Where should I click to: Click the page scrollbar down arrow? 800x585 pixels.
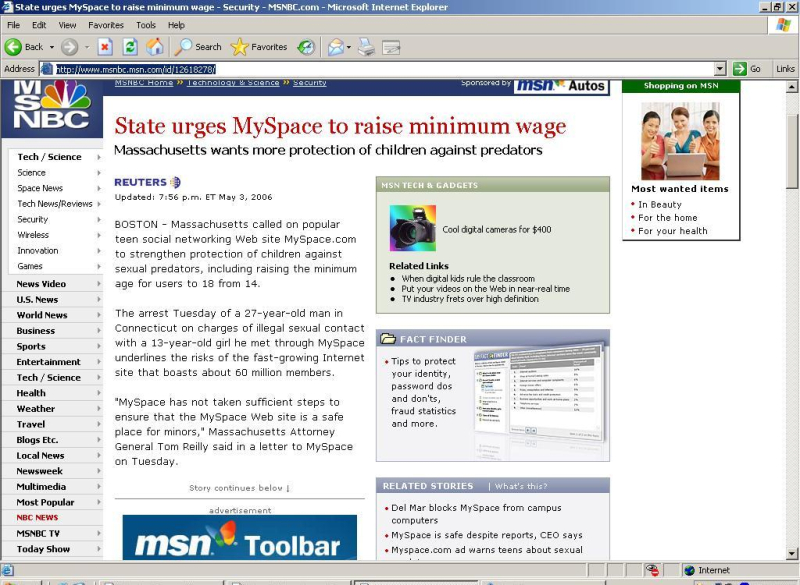coord(792,553)
